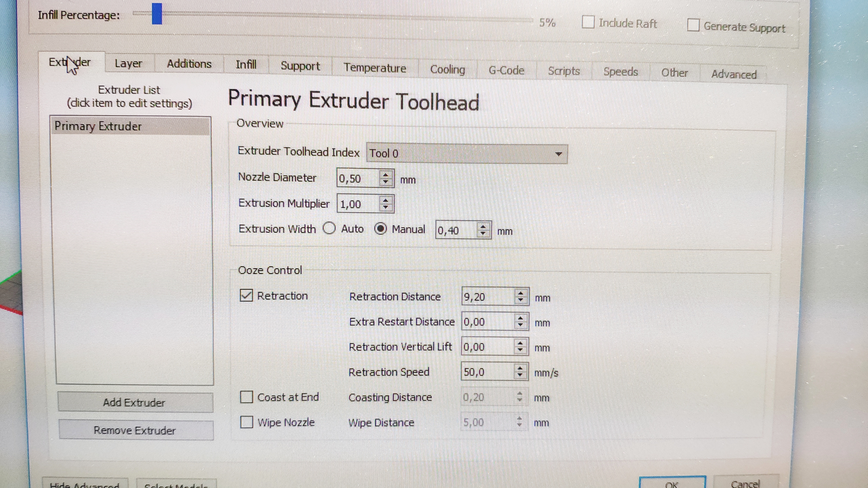Enable the Coast at End checkbox
This screenshot has width=868, height=488.
tap(246, 397)
